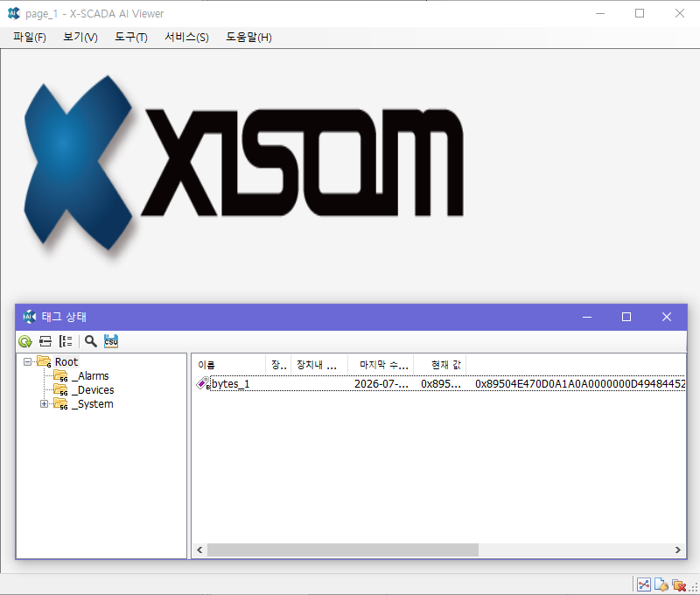Click the 장.. column header
Viewport: 700px width, 595px height.
pos(278,365)
